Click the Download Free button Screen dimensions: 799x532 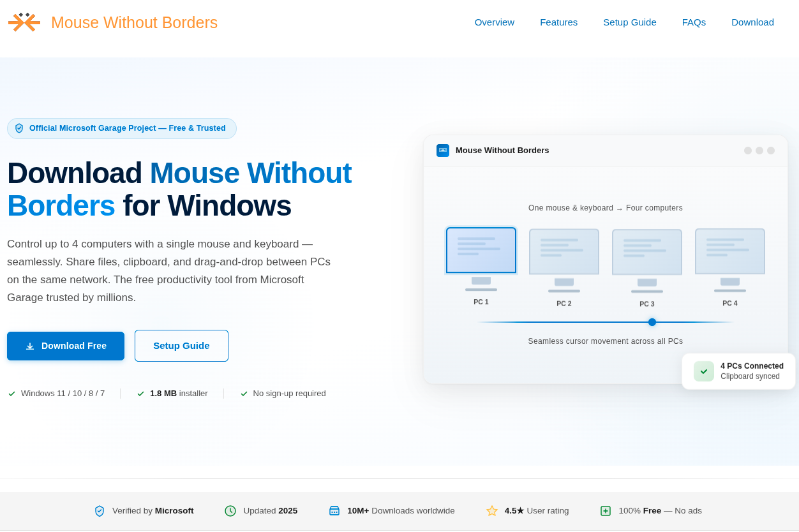[x=66, y=346]
